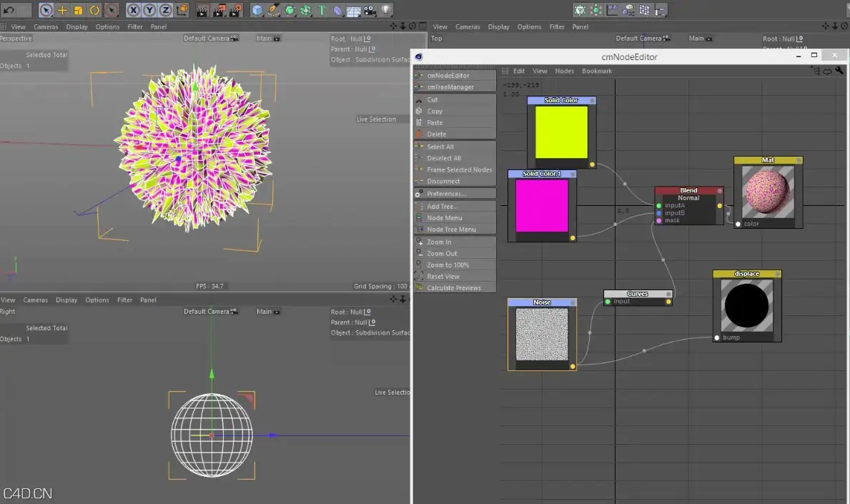Click the Light bulb icon
Viewport: 850px width, 504px height.
386,10
